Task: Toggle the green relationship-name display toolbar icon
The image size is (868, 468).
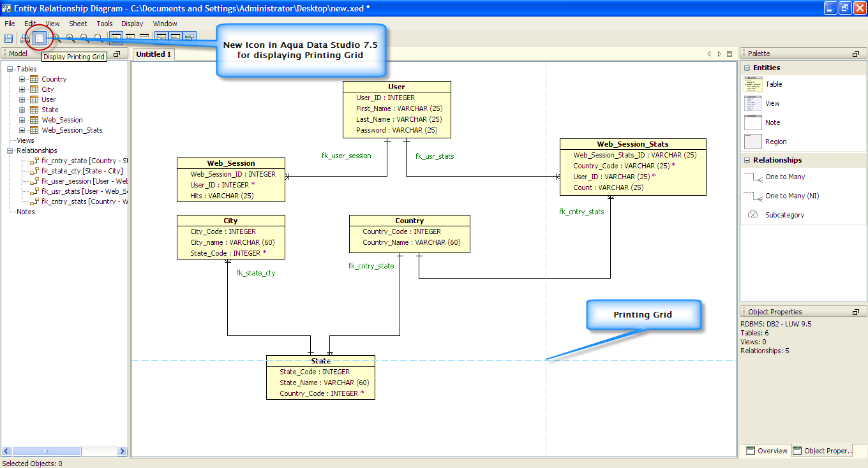Action: tap(190, 38)
